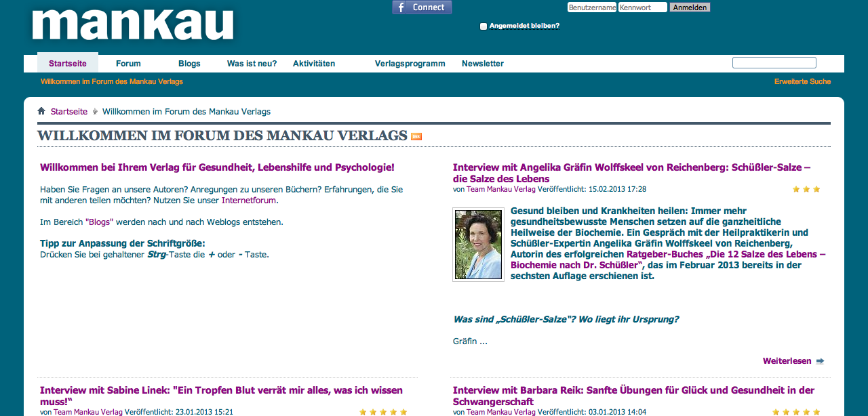Viewport: 868px width, 416px height.
Task: Open the Forum tab
Action: [x=128, y=64]
